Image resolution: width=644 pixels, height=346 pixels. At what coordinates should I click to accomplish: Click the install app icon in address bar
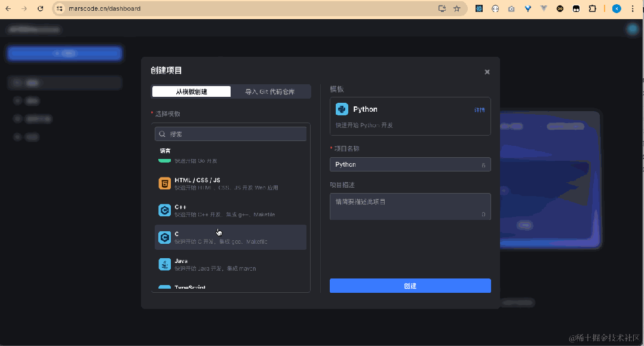point(442,8)
